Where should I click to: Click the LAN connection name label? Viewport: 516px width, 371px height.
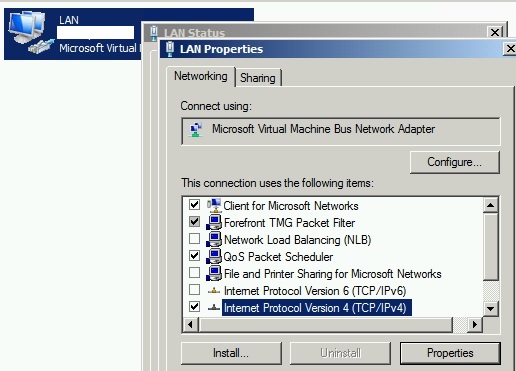pos(69,20)
